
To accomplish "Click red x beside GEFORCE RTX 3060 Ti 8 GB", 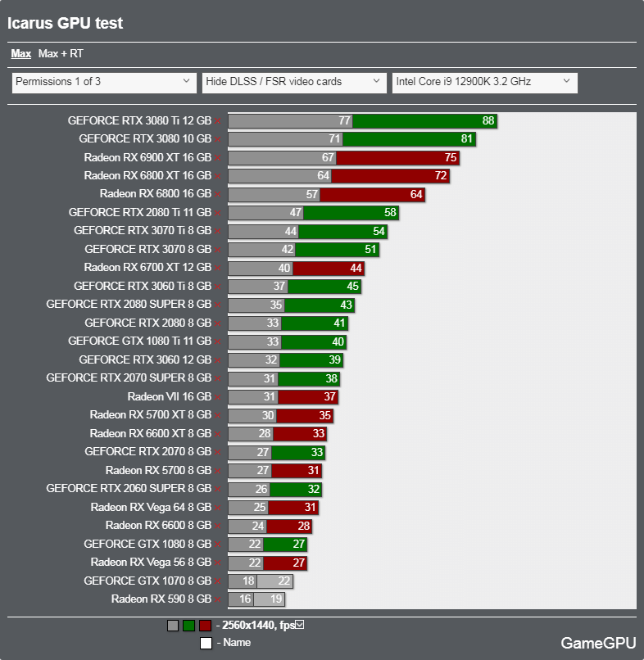I will click(x=218, y=287).
